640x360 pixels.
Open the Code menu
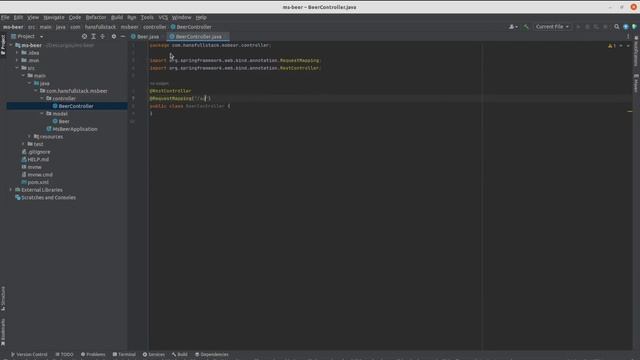click(75, 18)
